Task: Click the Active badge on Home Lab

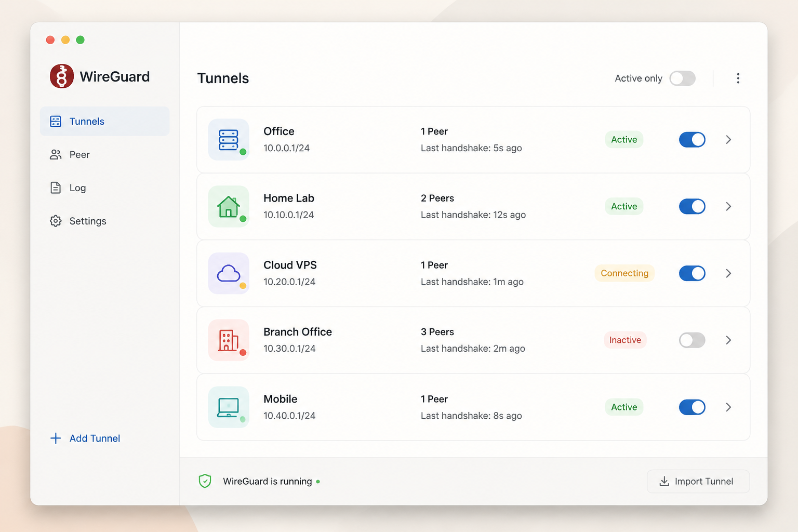Action: [624, 206]
